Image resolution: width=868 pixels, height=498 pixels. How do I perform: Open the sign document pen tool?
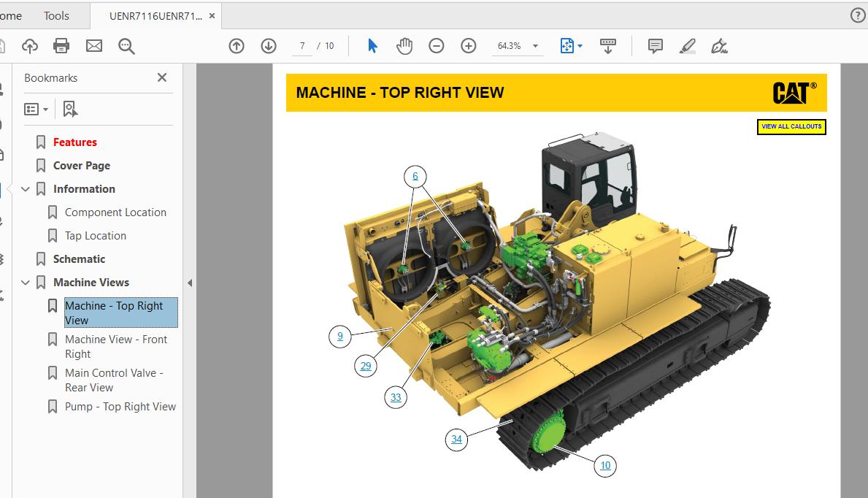pyautogui.click(x=719, y=46)
